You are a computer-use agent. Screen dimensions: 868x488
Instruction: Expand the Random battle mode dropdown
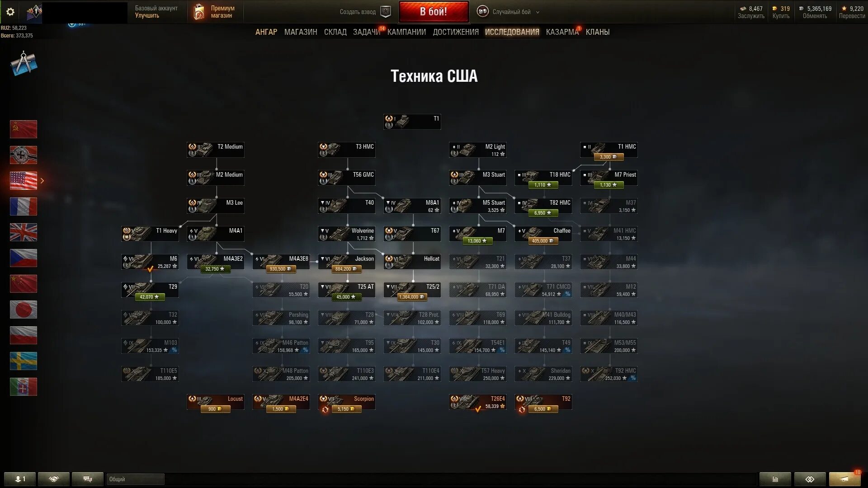click(x=538, y=12)
